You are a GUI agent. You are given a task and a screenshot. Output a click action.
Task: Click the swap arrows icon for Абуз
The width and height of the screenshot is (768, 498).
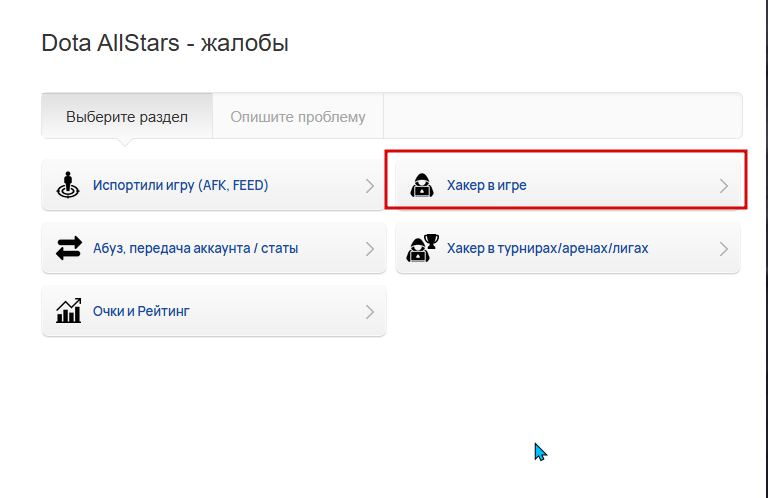(69, 248)
